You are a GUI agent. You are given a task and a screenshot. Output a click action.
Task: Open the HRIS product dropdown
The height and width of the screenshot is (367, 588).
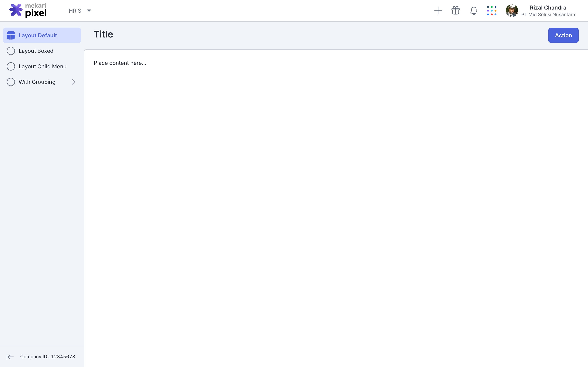[75, 11]
